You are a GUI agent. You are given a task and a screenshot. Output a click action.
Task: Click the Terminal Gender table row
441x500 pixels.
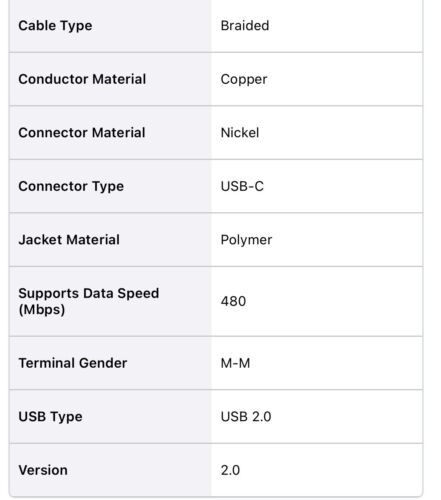tap(216, 363)
